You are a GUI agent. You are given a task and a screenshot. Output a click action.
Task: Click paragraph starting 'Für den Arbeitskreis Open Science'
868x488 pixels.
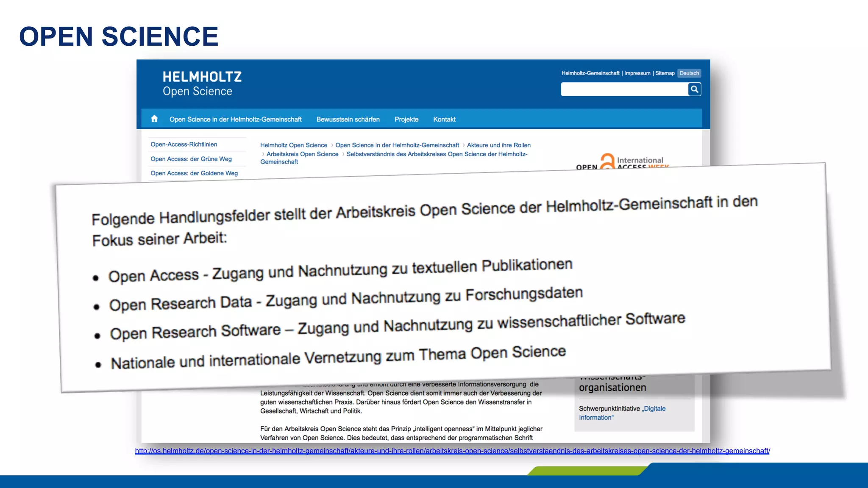pyautogui.click(x=401, y=433)
